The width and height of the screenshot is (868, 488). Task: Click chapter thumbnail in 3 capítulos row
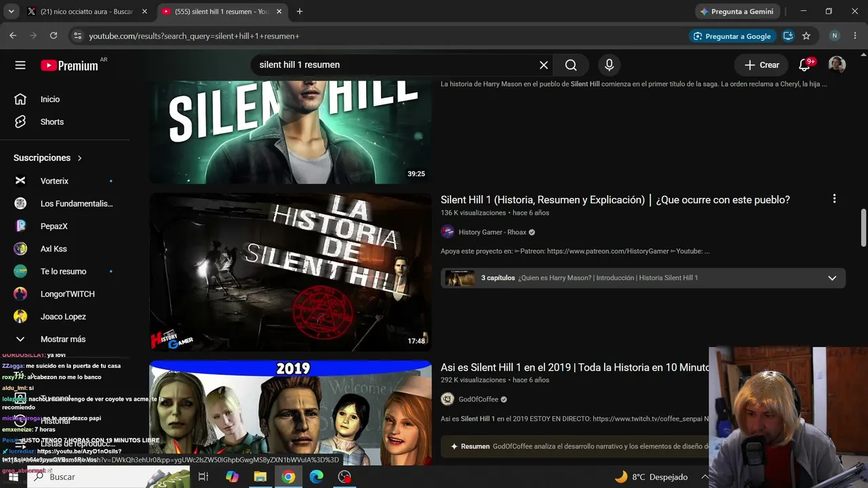tap(460, 278)
